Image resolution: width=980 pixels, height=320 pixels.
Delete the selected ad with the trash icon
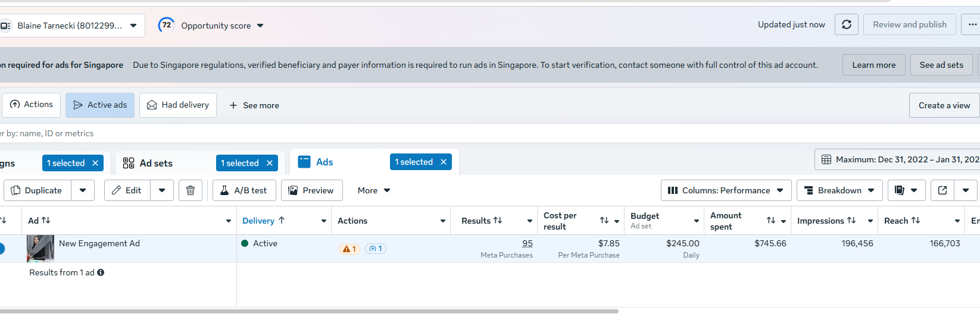(x=191, y=190)
